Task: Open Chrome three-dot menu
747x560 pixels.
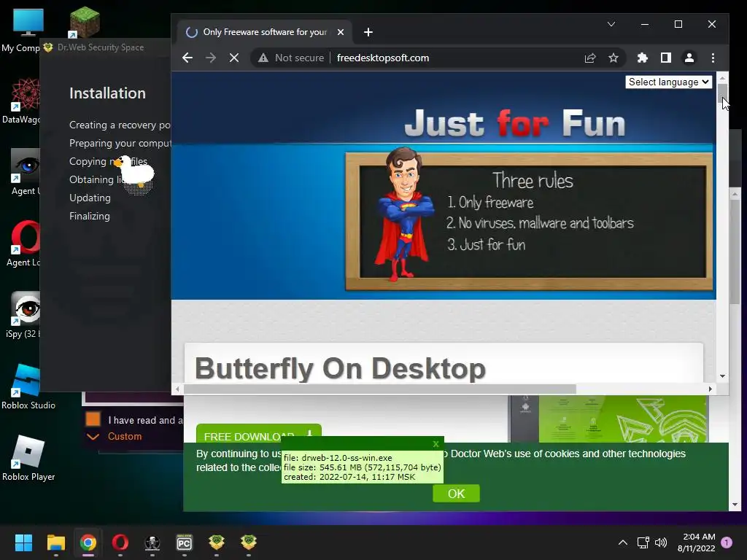Action: pyautogui.click(x=713, y=58)
